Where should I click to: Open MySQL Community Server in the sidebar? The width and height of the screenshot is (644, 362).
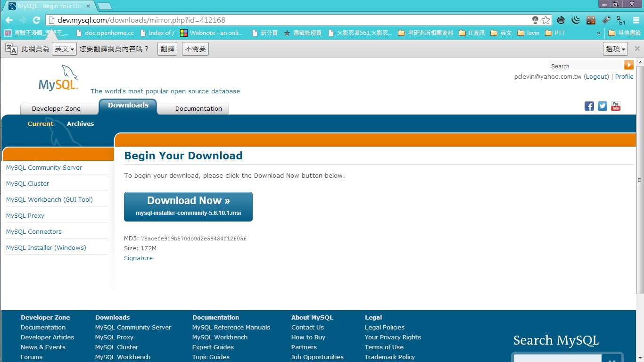pyautogui.click(x=44, y=167)
